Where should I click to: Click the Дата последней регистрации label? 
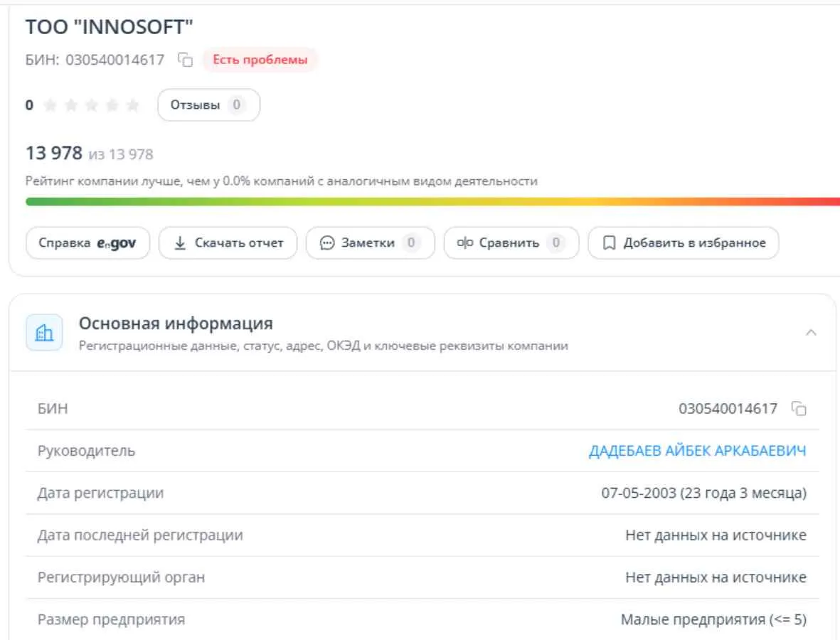[x=140, y=535]
